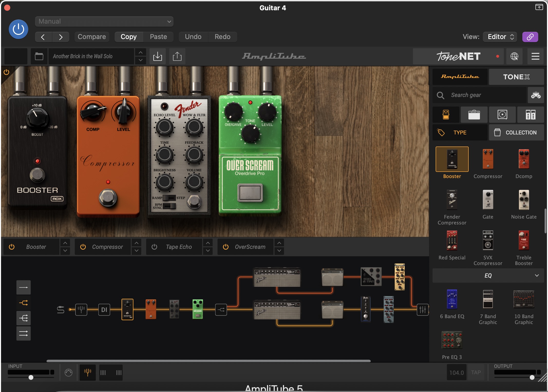Screen dimensions: 548x392
Task: Select the rack effects category icon
Action: (x=531, y=115)
